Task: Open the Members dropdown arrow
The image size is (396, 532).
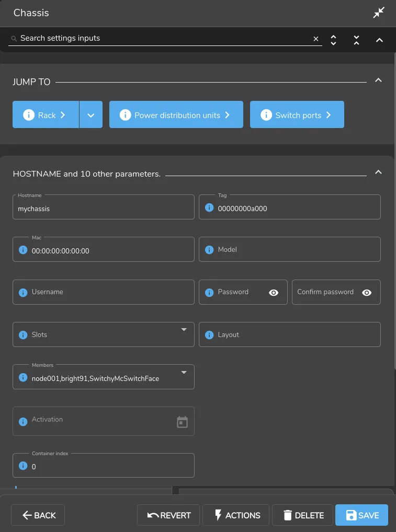Action: (184, 372)
